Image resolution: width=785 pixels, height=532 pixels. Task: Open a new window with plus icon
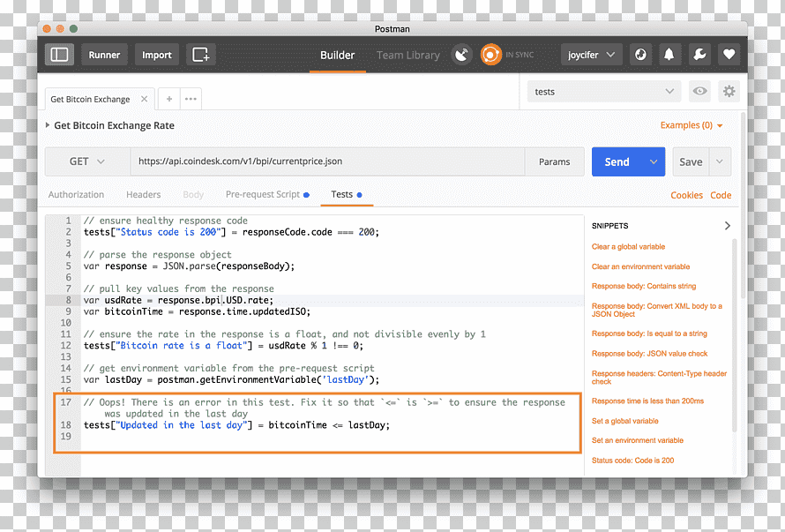(x=201, y=54)
